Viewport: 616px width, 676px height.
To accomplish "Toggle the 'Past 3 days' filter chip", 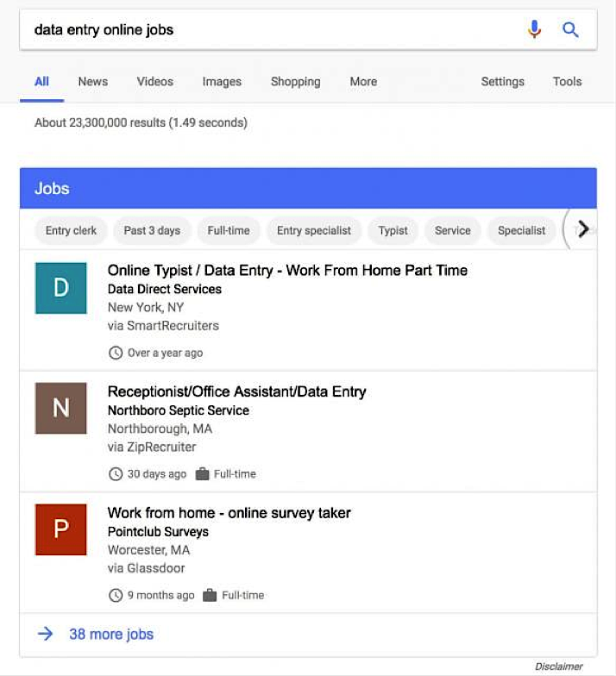I will pos(152,231).
